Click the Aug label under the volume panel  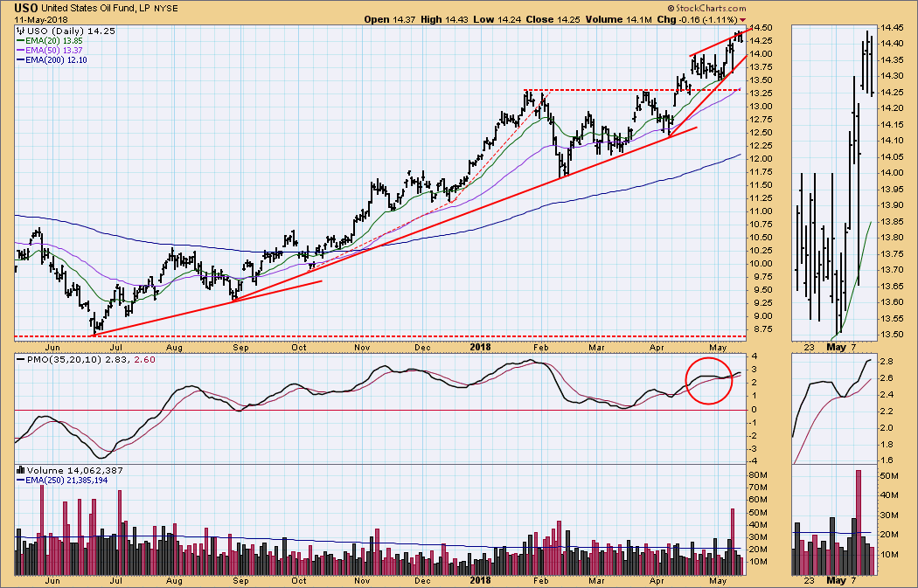[174, 581]
